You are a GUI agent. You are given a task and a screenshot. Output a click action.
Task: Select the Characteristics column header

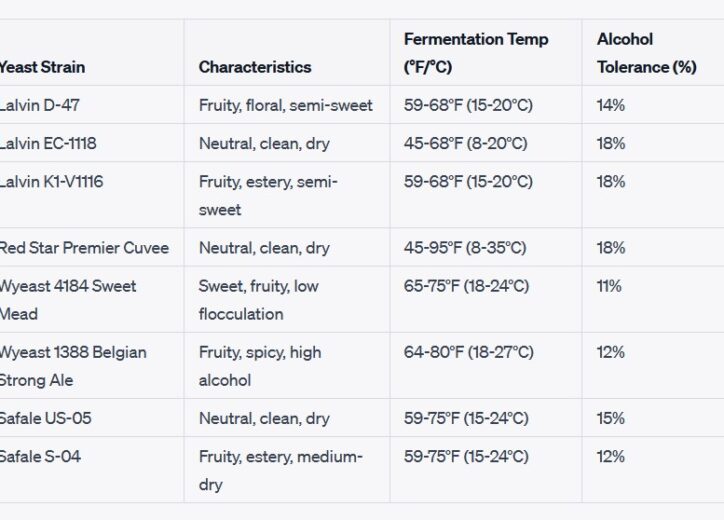(x=255, y=67)
